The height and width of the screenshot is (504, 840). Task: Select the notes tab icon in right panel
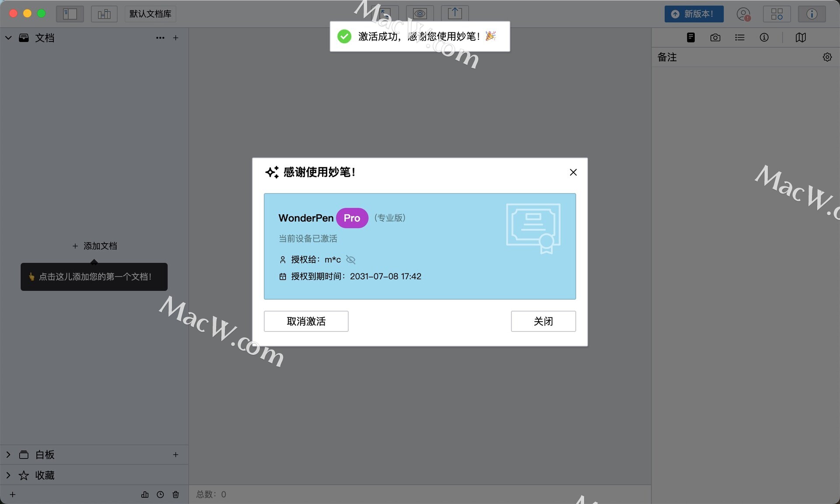(x=691, y=38)
